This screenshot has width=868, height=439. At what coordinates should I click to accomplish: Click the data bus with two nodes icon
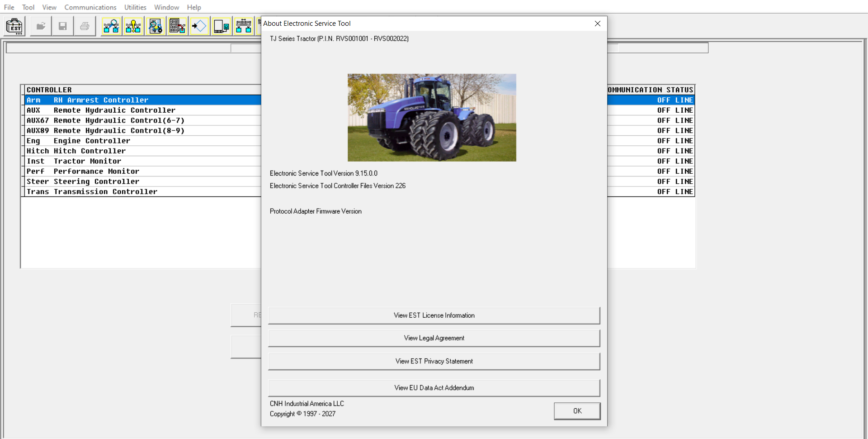(244, 26)
